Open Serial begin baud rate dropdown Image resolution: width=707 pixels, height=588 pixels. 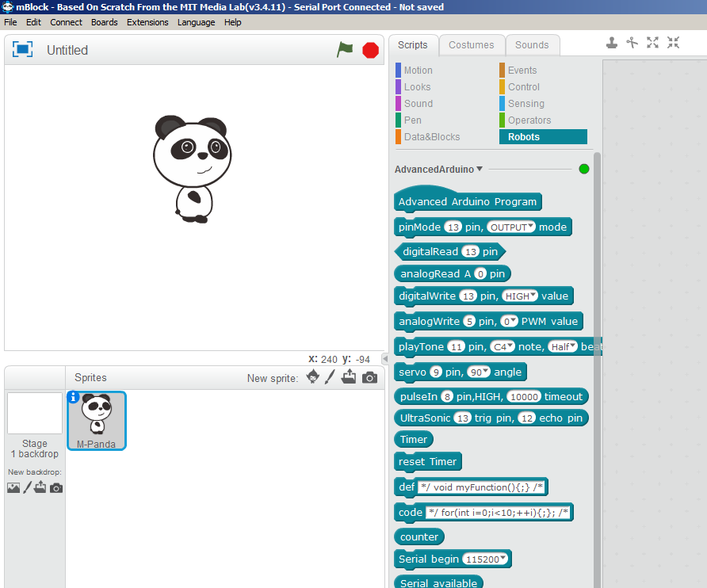pos(486,559)
